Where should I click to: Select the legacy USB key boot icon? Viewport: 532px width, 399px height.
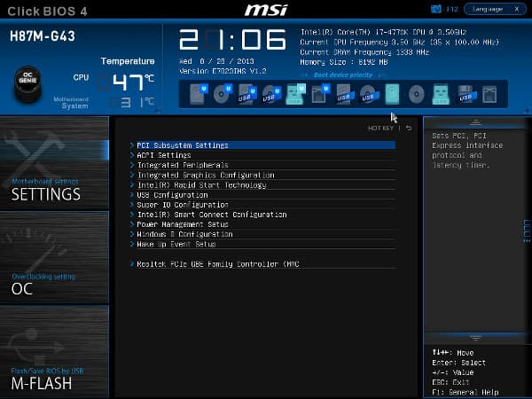[441, 94]
